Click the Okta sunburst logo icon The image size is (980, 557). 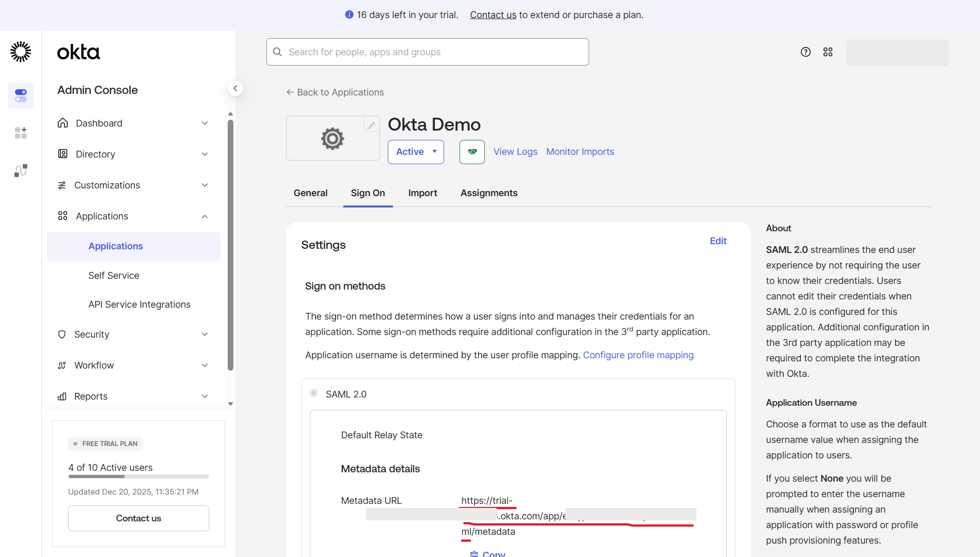click(x=21, y=52)
